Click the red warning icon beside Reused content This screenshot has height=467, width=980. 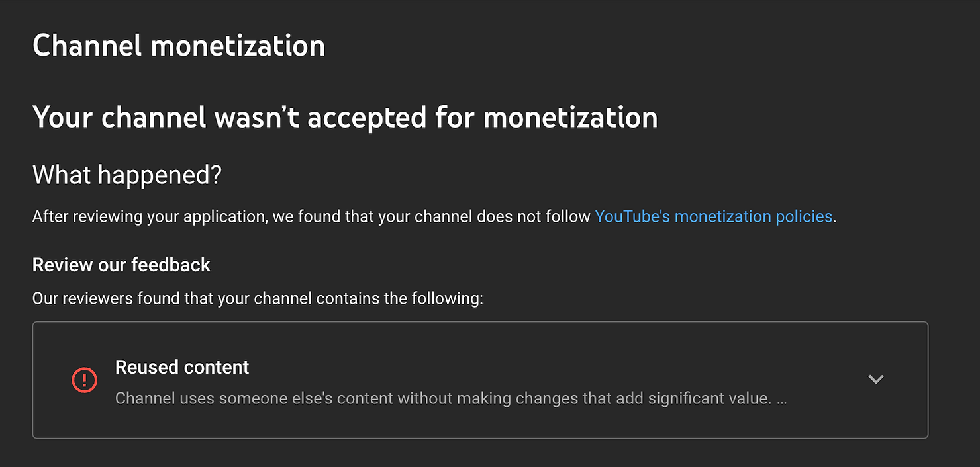tap(84, 380)
